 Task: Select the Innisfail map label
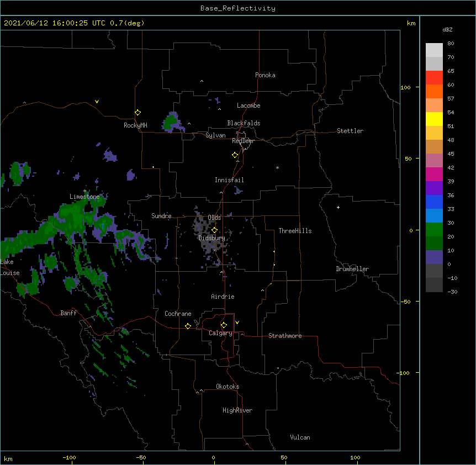click(229, 180)
